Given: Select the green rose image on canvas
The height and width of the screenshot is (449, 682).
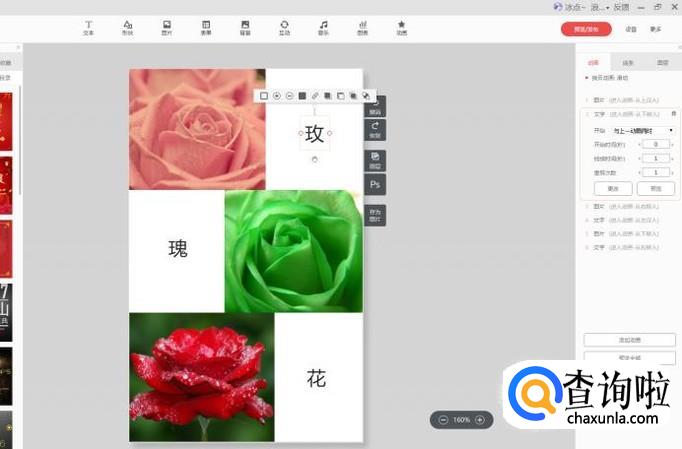Looking at the screenshot, I should pyautogui.click(x=294, y=251).
